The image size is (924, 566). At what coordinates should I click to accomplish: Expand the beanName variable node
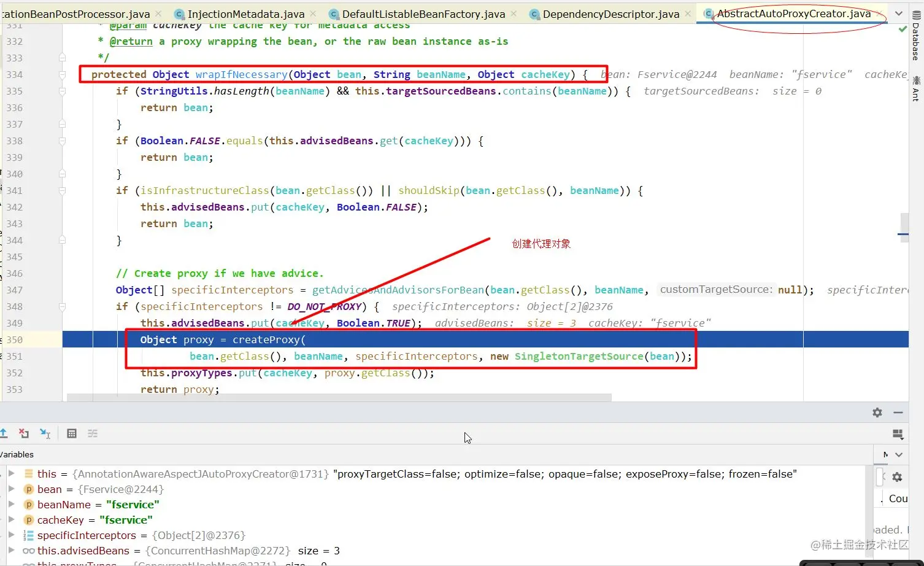[11, 504]
